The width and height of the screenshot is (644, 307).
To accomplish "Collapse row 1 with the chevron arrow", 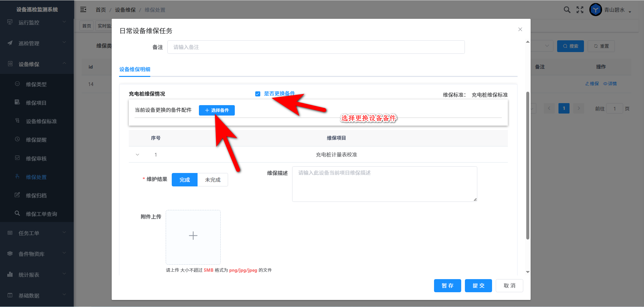I will (x=138, y=155).
